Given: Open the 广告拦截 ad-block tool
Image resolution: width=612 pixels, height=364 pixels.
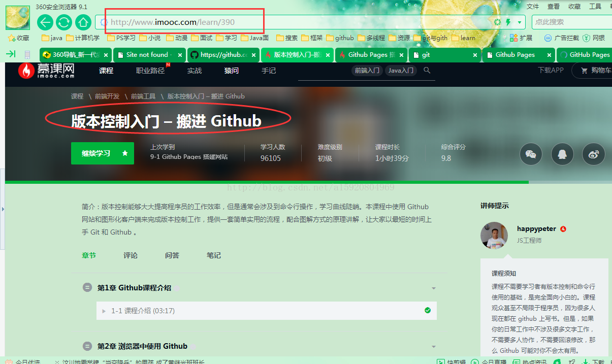Looking at the screenshot, I should click(x=561, y=38).
